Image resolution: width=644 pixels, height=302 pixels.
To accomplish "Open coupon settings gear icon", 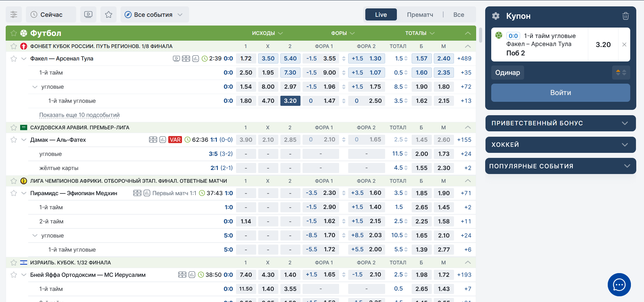I will coord(496,16).
